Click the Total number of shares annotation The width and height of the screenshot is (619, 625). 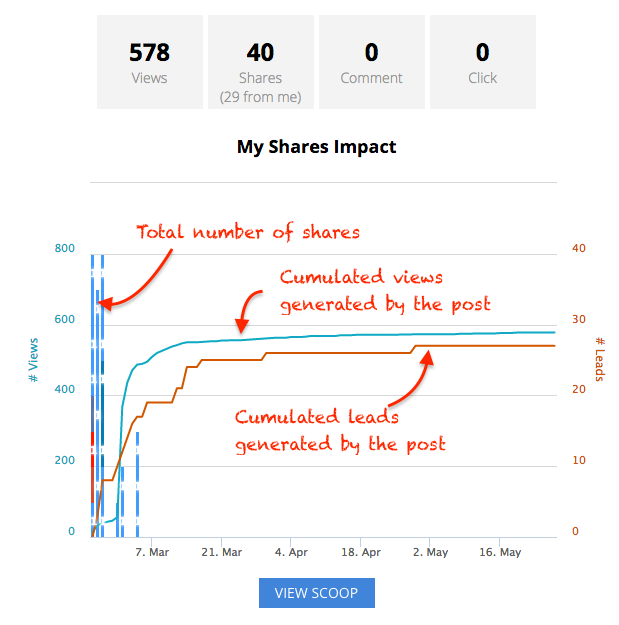point(248,232)
